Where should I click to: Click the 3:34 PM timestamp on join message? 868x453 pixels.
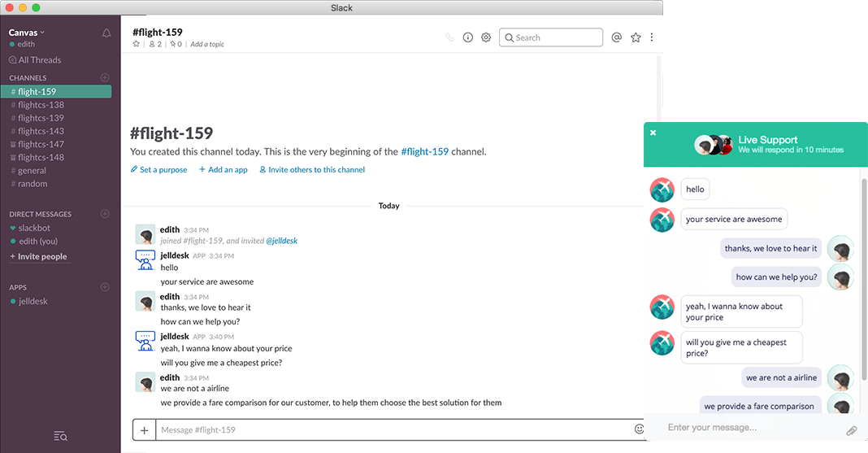pyautogui.click(x=196, y=230)
